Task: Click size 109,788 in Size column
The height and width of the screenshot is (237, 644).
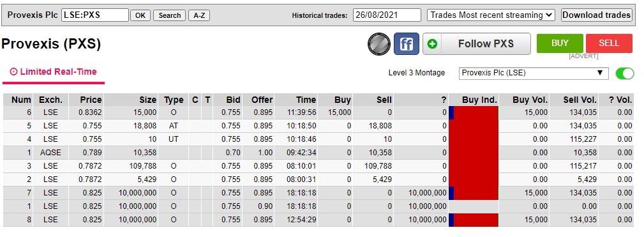Action: (143, 166)
